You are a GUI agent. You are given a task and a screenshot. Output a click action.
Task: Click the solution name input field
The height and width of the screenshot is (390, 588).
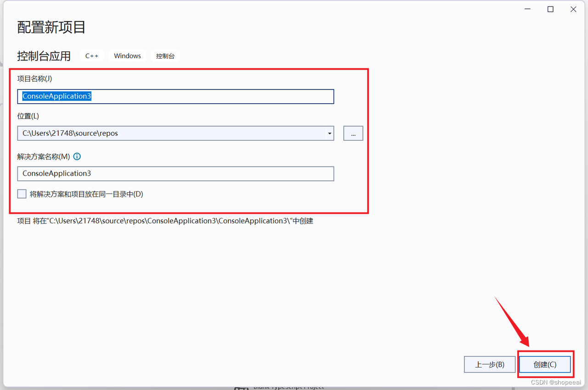coord(175,173)
